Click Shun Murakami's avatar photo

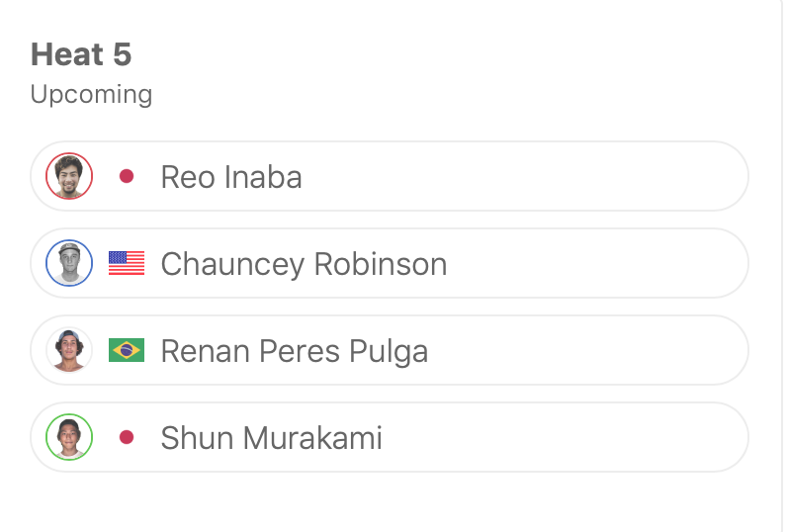(69, 437)
